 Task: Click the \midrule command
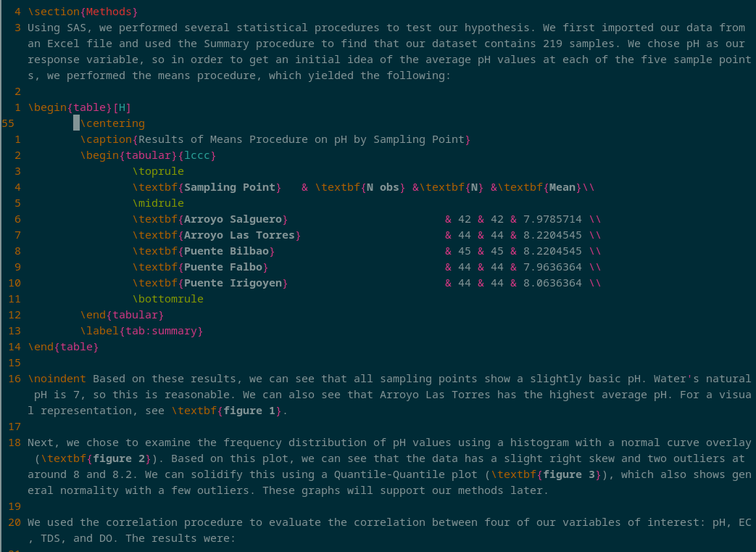coord(158,203)
